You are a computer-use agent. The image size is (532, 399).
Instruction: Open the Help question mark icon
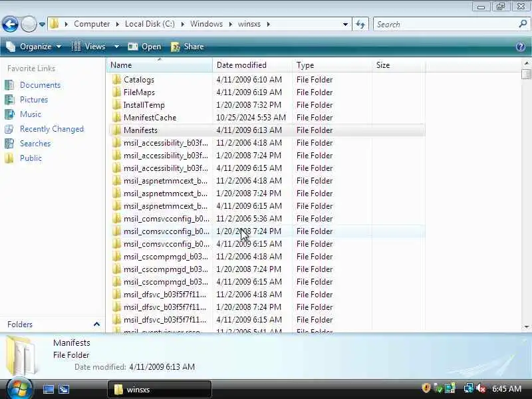521,47
